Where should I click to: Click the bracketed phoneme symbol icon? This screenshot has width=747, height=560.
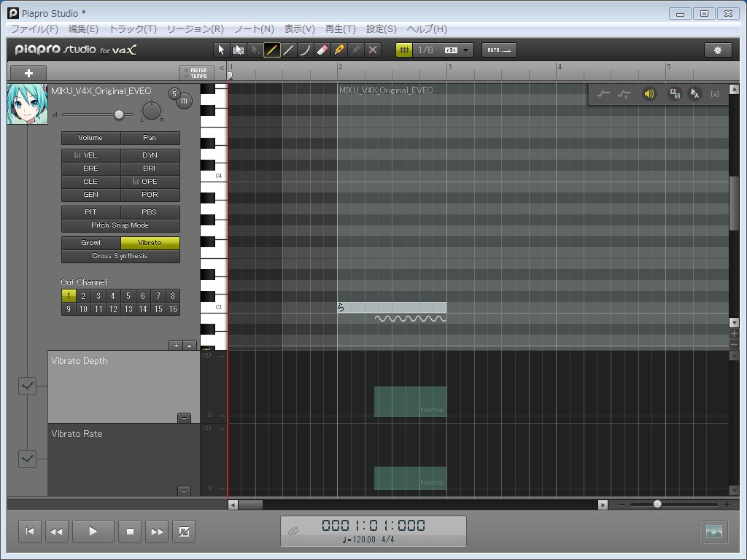[715, 94]
